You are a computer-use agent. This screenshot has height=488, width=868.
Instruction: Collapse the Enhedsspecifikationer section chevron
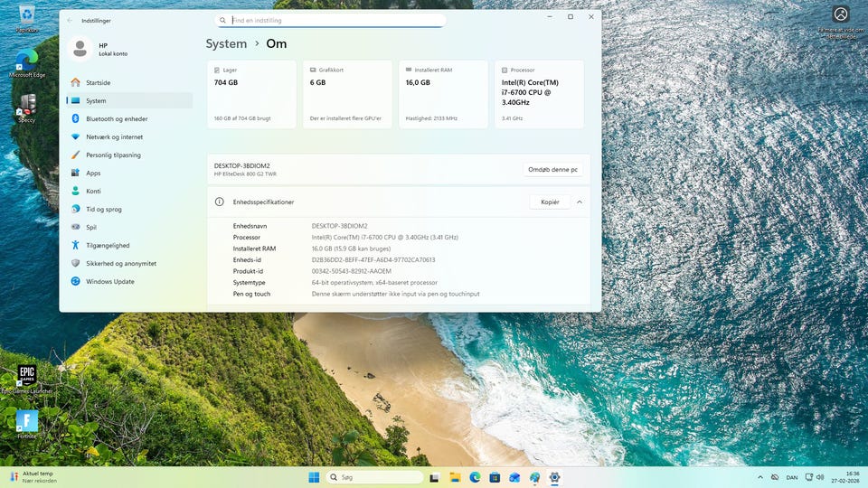[580, 202]
